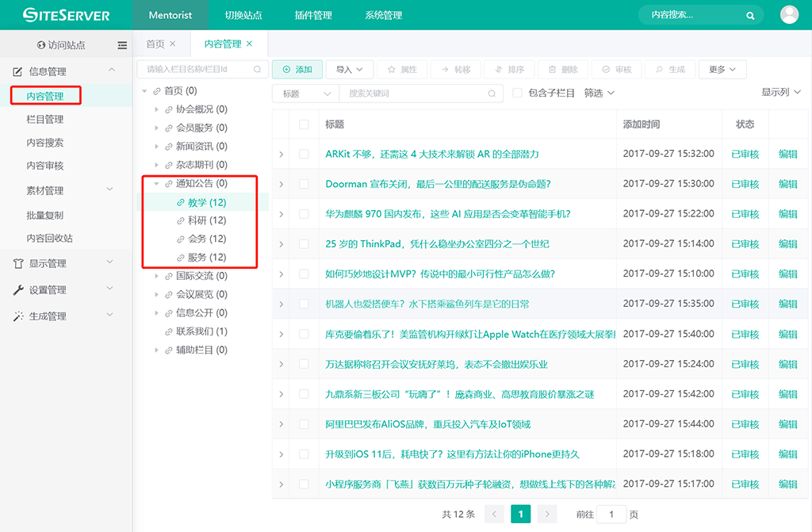Enable the 包含子栏目 checkbox
The image size is (812, 532).
point(517,93)
